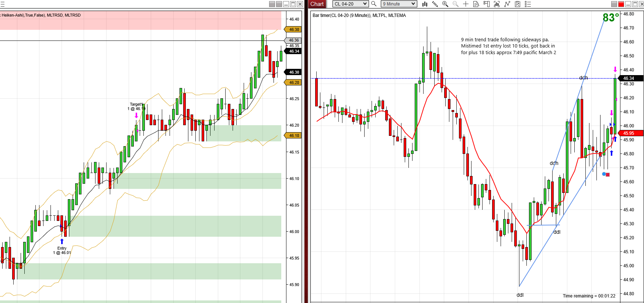Open the data box icon

click(476, 4)
